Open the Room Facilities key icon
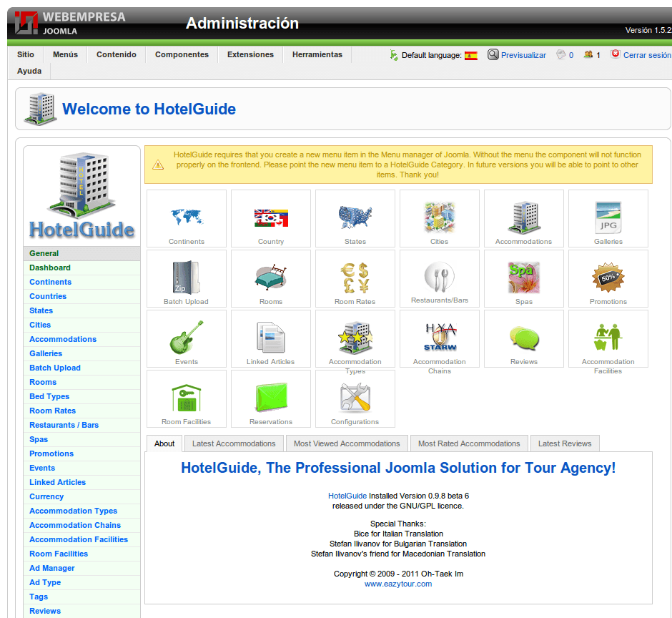This screenshot has height=618, width=672. [187, 398]
